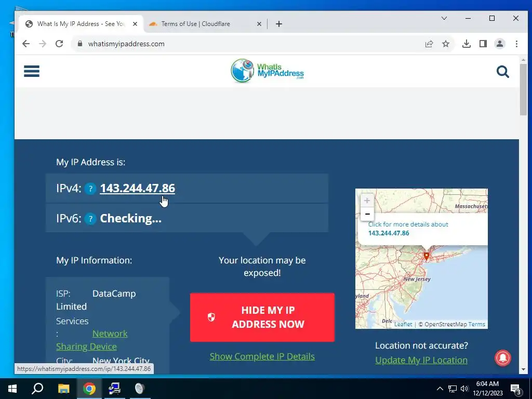Click the IPv4 question mark help icon
This screenshot has width=532, height=399.
click(90, 189)
